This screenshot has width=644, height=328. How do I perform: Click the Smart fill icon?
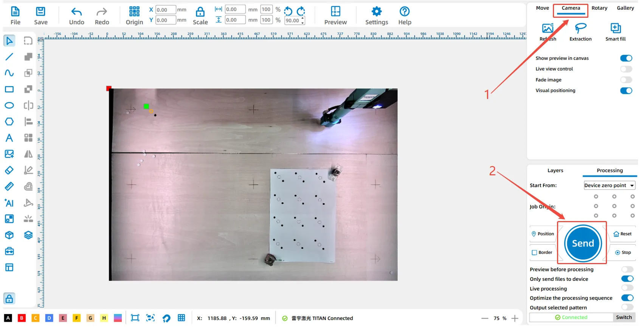(x=615, y=29)
